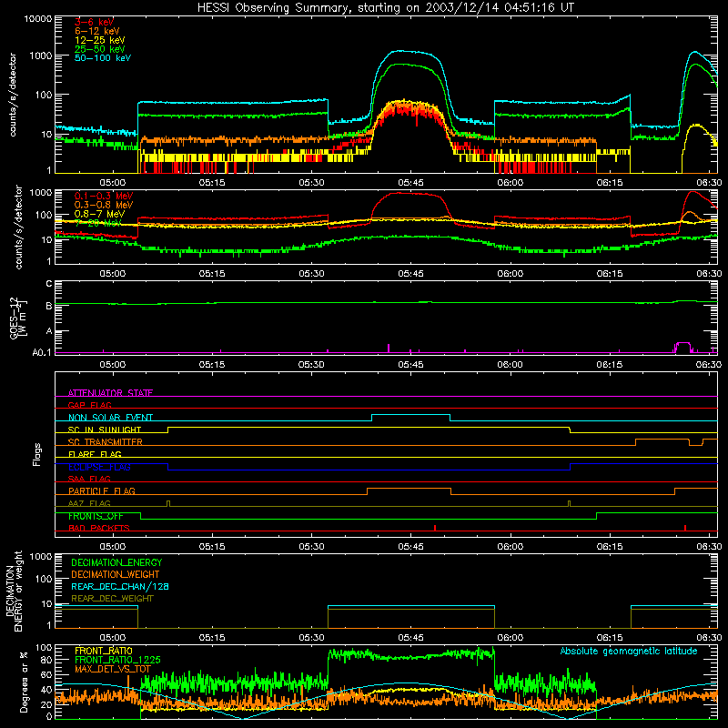Viewport: 728px width, 728px height.
Task: Select the cyan 50-100 keV legend label
Action: click(103, 57)
